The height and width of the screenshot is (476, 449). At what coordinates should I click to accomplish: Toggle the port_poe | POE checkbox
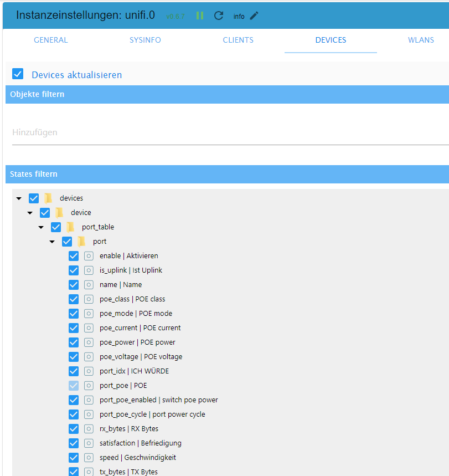click(74, 386)
